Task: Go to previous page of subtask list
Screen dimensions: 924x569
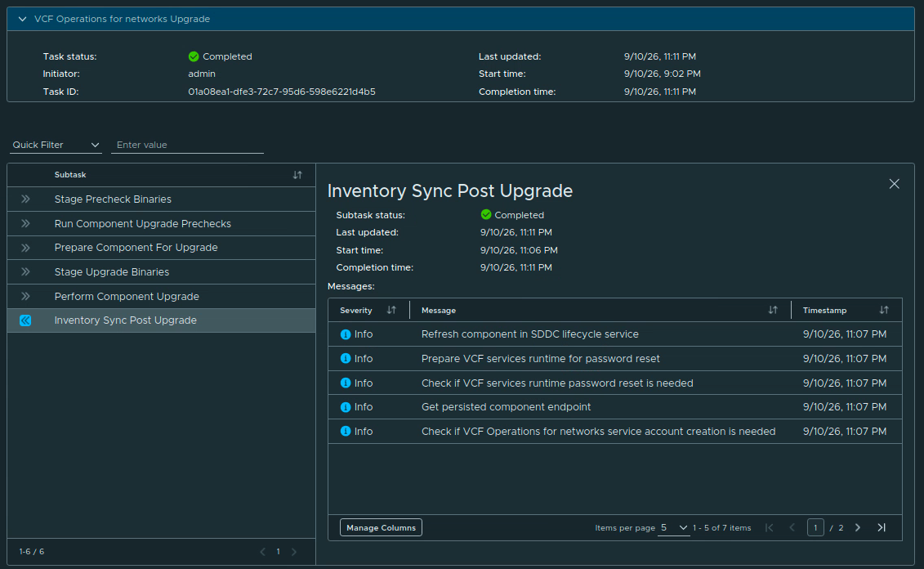Action: pyautogui.click(x=263, y=552)
